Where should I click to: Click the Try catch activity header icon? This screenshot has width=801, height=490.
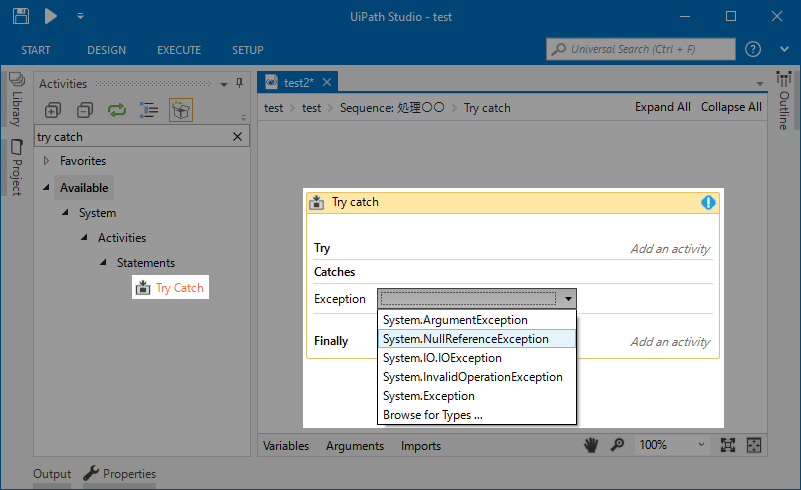click(316, 202)
